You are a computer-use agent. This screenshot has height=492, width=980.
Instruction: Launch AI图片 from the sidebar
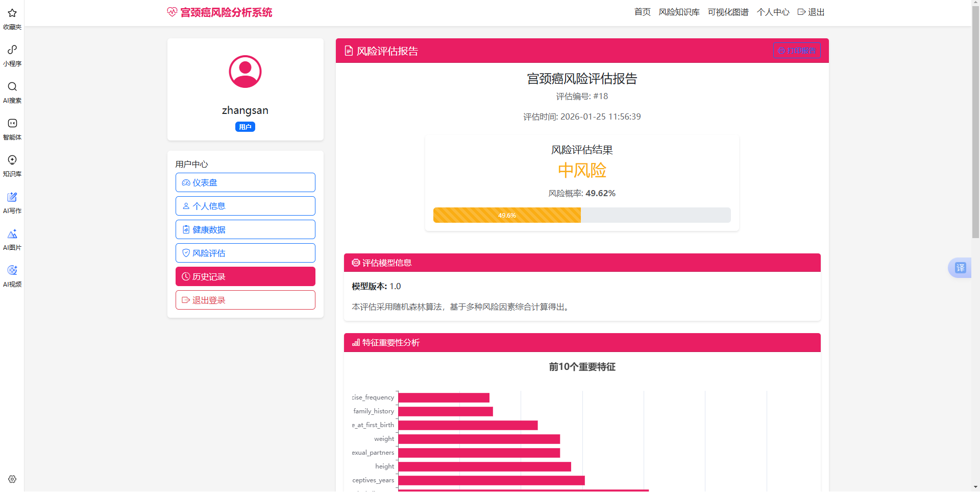tap(12, 239)
